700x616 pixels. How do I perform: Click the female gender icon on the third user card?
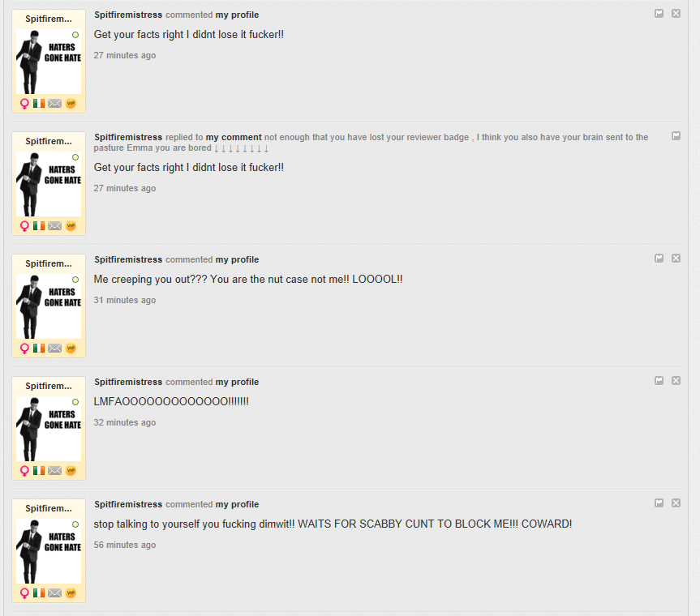click(24, 349)
